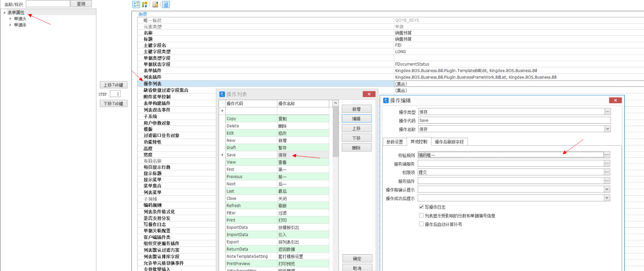This screenshot has height=271, width=644.
Task: Expand the 操作前确认提示 dropdown
Action: click(607, 189)
